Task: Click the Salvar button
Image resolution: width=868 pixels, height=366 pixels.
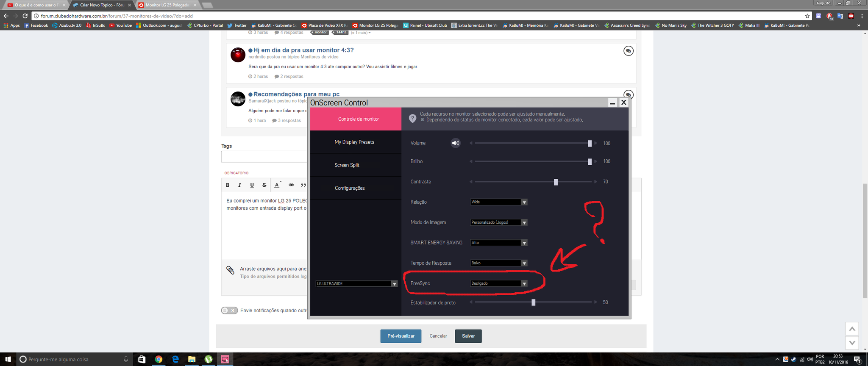Action: (468, 336)
